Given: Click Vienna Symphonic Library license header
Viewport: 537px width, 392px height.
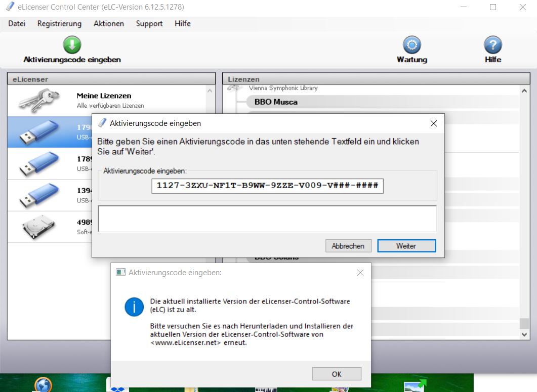Looking at the screenshot, I should click(283, 88).
